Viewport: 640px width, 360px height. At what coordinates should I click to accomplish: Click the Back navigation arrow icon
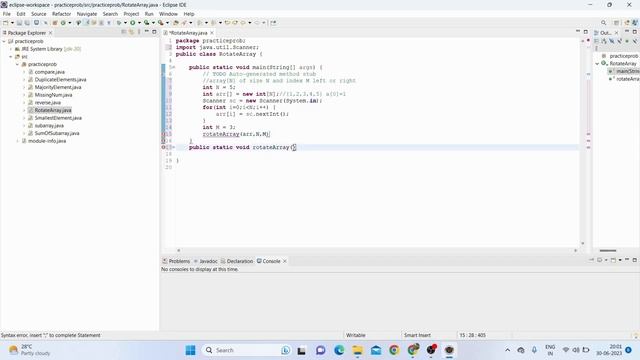tap(243, 22)
